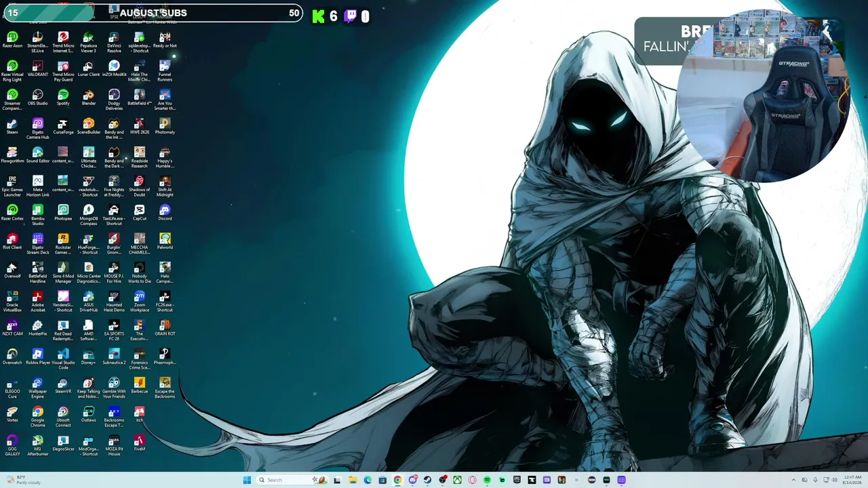The image size is (868, 488).
Task: Select the Visual Studio Code icon
Action: click(63, 359)
